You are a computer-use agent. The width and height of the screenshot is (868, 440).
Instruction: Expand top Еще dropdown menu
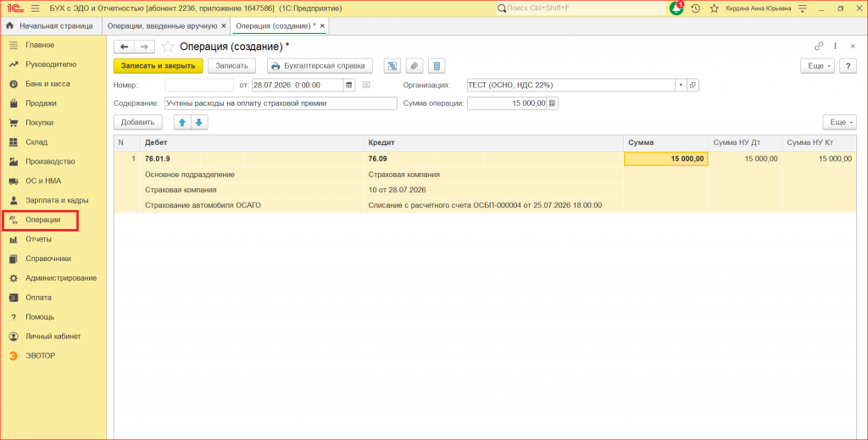818,66
